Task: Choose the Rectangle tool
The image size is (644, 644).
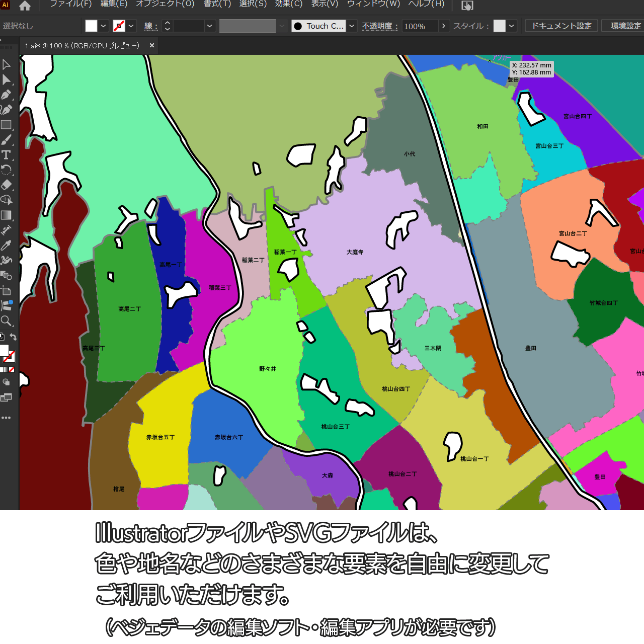Action: click(x=6, y=125)
